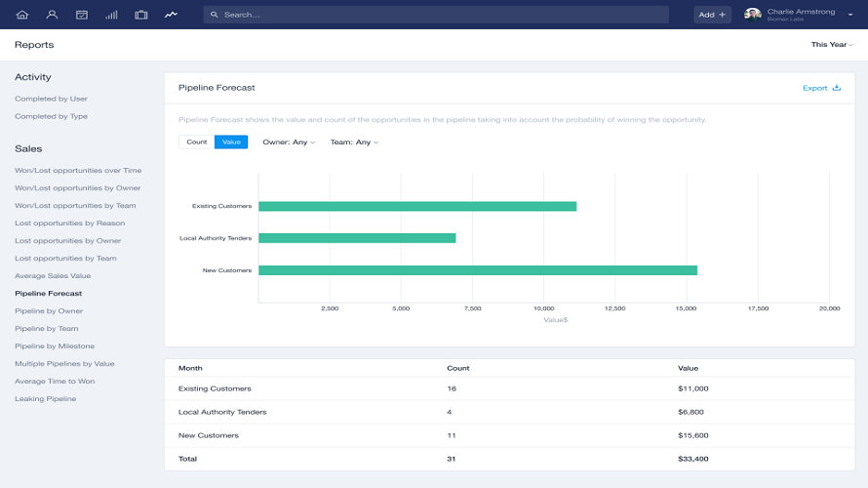Click the New Customers chart bar
The image size is (868, 488).
click(477, 270)
